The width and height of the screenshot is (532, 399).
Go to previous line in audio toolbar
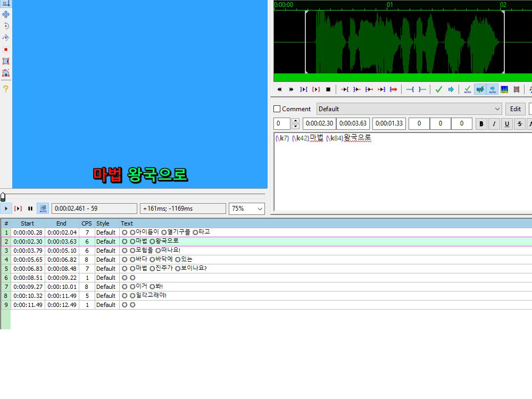[x=279, y=89]
